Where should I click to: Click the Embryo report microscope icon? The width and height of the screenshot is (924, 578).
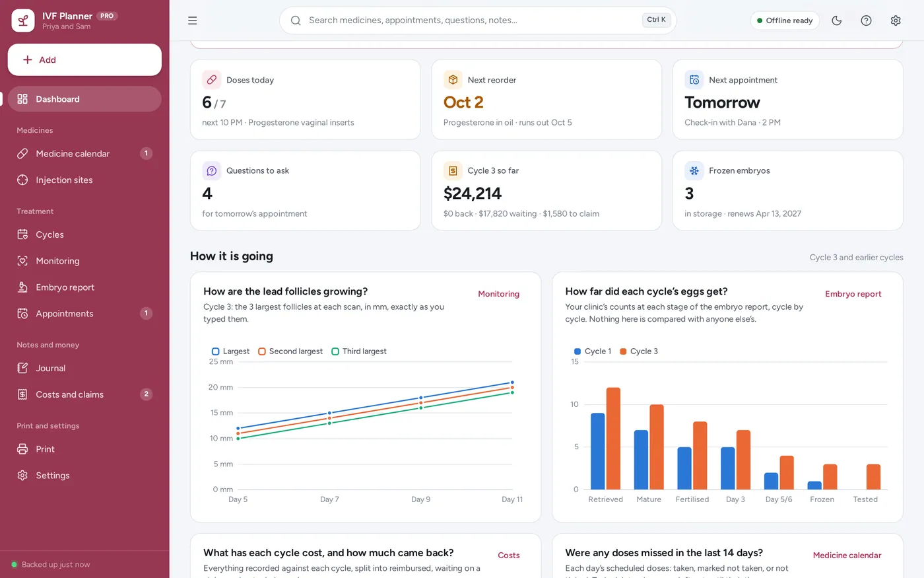click(x=22, y=287)
